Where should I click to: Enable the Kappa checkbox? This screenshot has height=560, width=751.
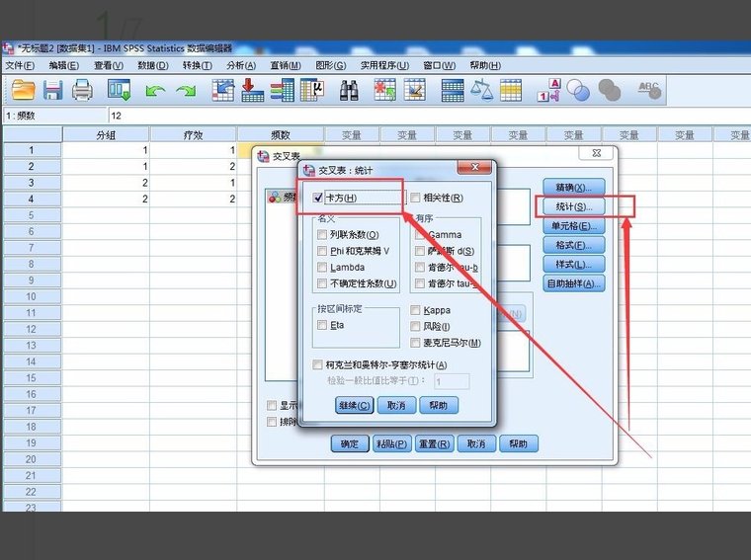click(415, 310)
